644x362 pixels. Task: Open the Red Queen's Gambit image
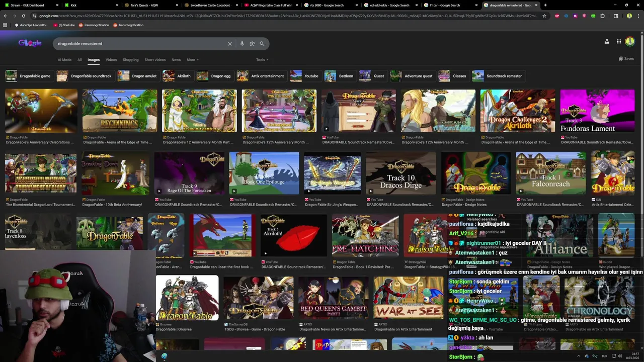333,298
